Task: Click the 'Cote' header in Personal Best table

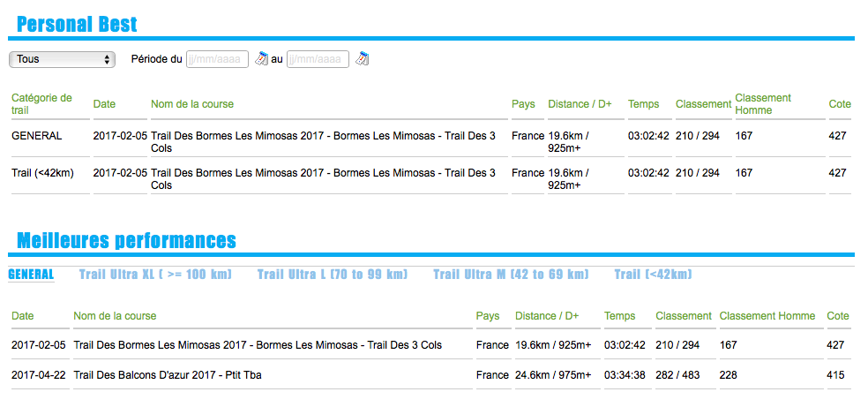Action: tap(840, 104)
